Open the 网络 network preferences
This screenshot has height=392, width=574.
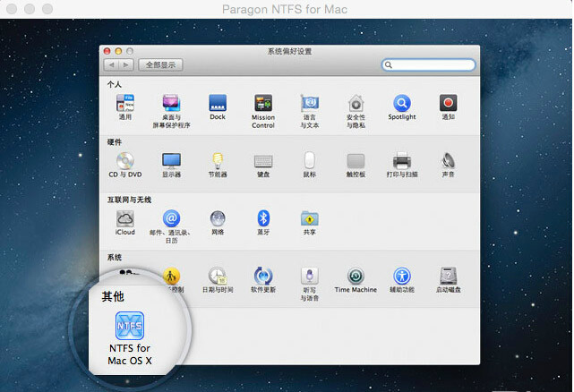[x=218, y=218]
